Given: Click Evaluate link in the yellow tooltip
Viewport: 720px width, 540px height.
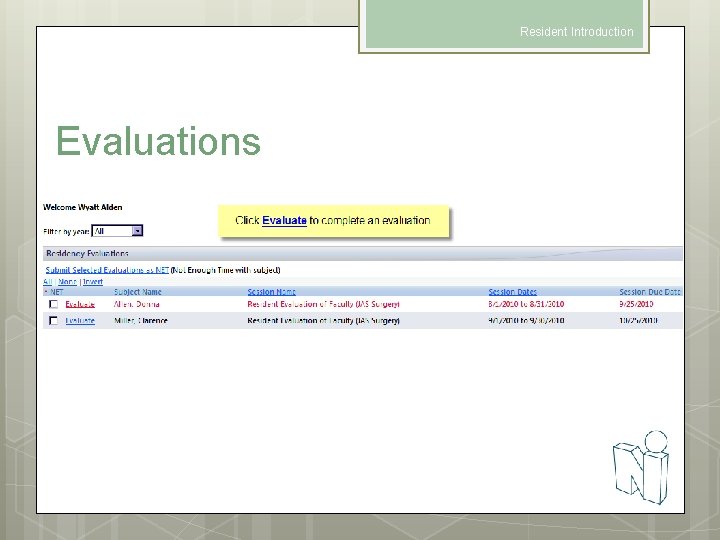Looking at the screenshot, I should point(284,220).
